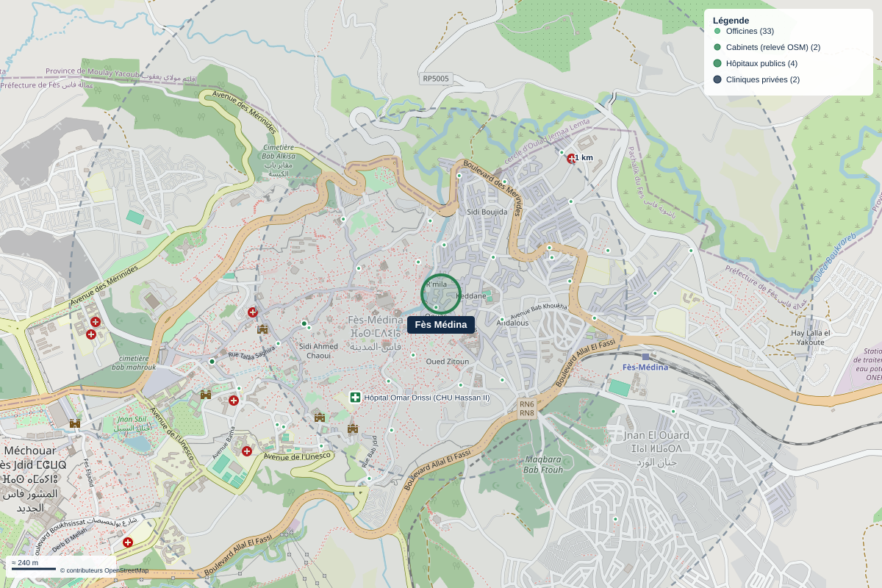
Task: Click the Sidi Ahmed Chaoui label
Action: (319, 351)
